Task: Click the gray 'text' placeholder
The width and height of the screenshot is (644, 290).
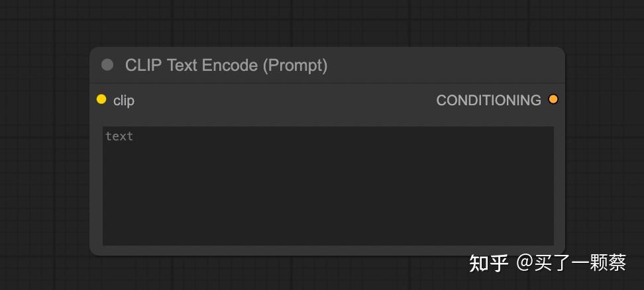Action: (x=119, y=136)
